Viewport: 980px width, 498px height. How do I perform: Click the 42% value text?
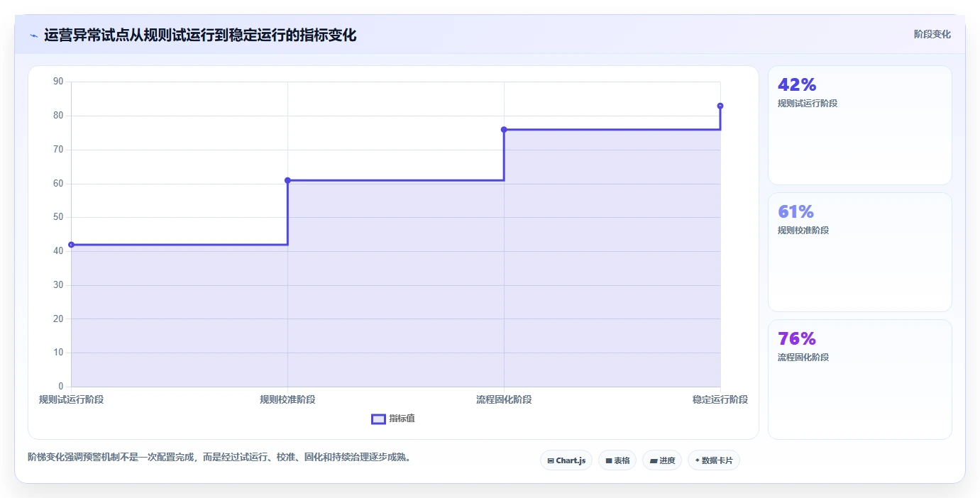[797, 85]
